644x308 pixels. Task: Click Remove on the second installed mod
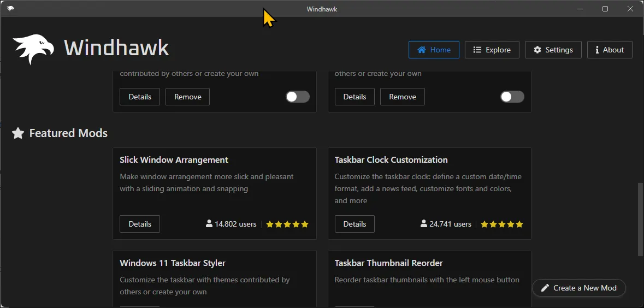[403, 97]
